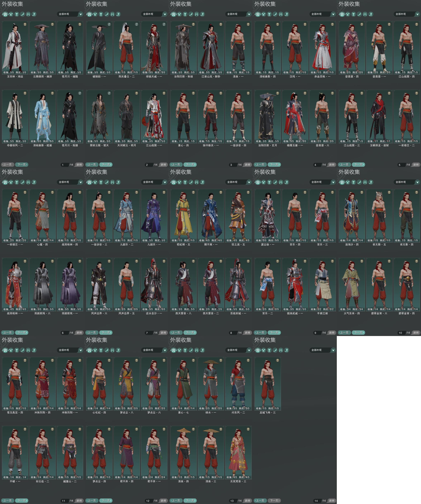Click trash icon on 无忧梵音·三 outfit card
The image size is (421, 504).
(x=248, y=429)
